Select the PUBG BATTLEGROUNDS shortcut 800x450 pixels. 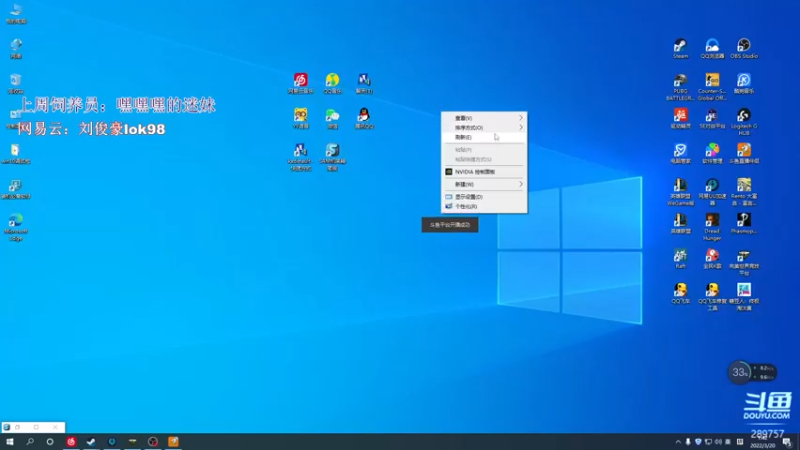680,87
